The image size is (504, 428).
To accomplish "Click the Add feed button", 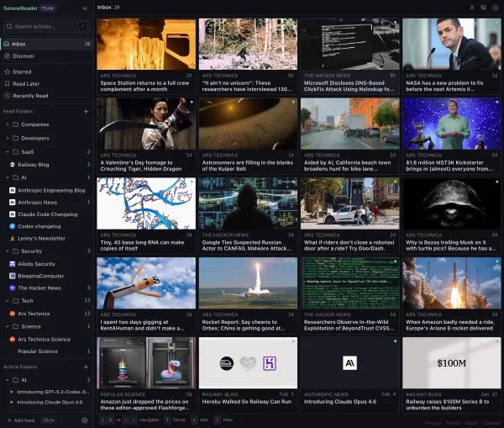I will click(x=21, y=420).
